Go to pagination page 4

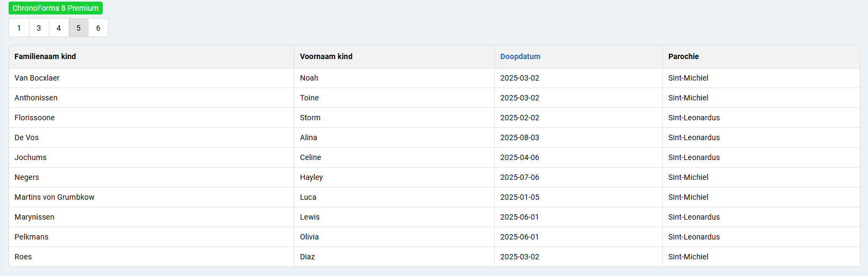click(59, 28)
